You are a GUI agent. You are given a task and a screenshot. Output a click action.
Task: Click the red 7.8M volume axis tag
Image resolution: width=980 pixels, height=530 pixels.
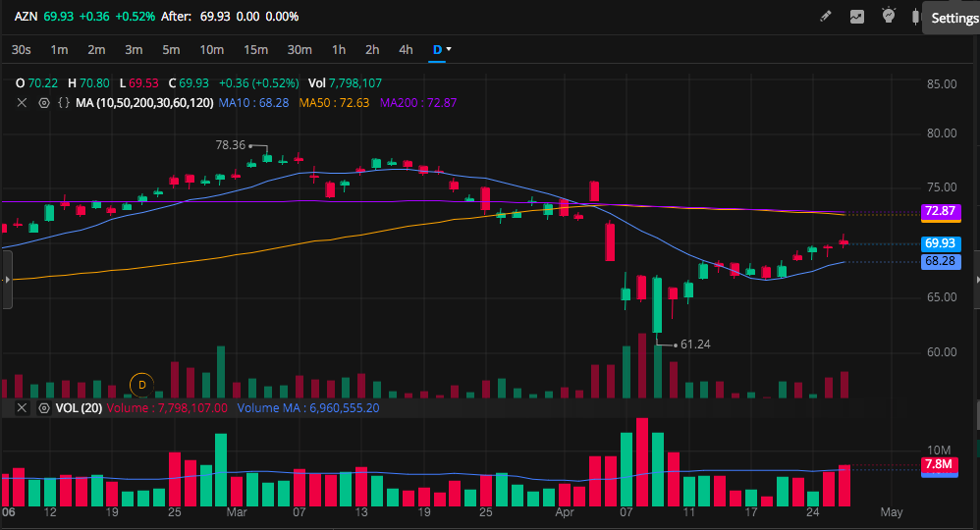939,464
